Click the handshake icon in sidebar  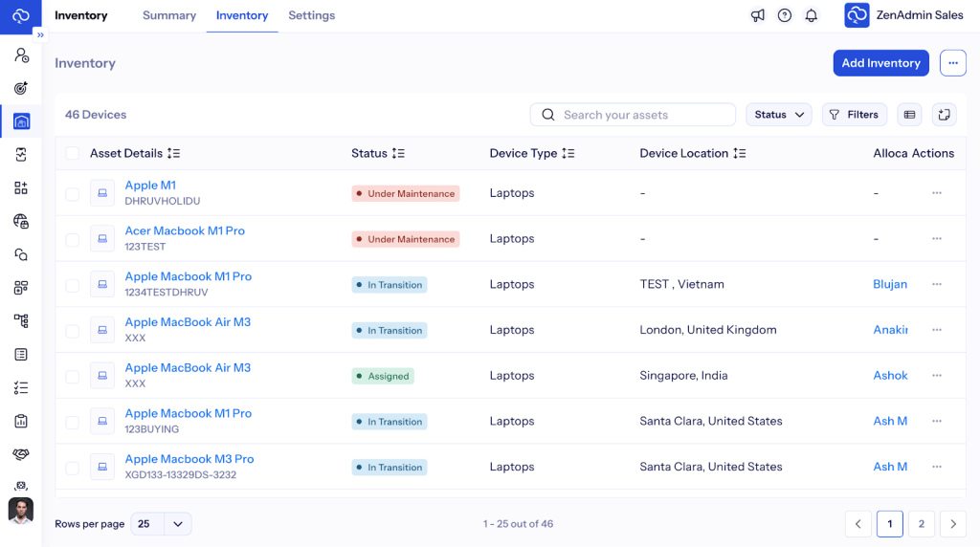coord(21,454)
